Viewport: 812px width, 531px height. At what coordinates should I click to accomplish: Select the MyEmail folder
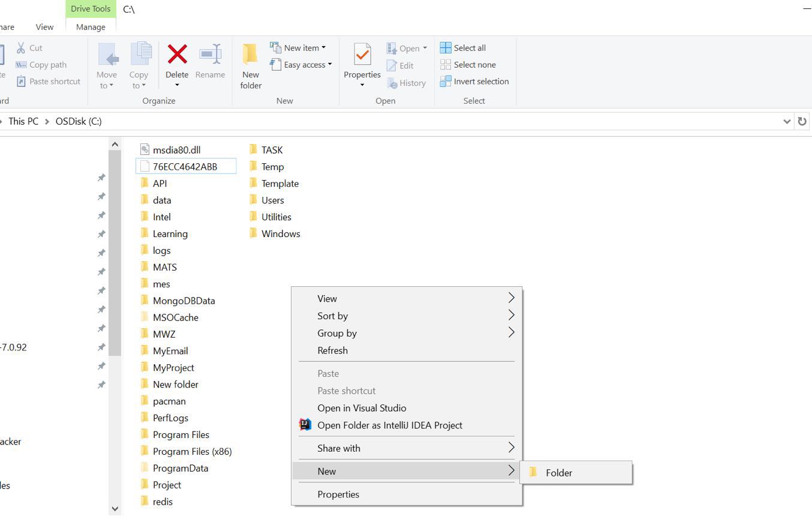[x=164, y=351]
